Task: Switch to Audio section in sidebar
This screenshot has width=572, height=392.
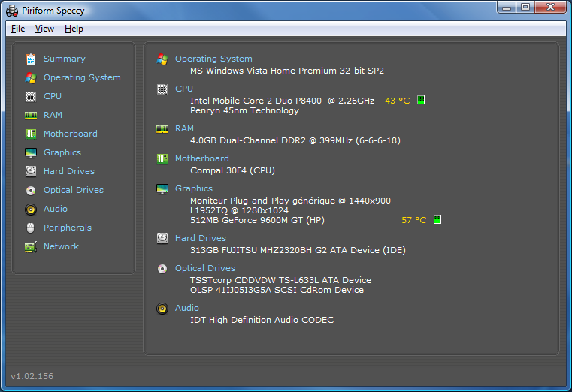Action: [x=56, y=209]
